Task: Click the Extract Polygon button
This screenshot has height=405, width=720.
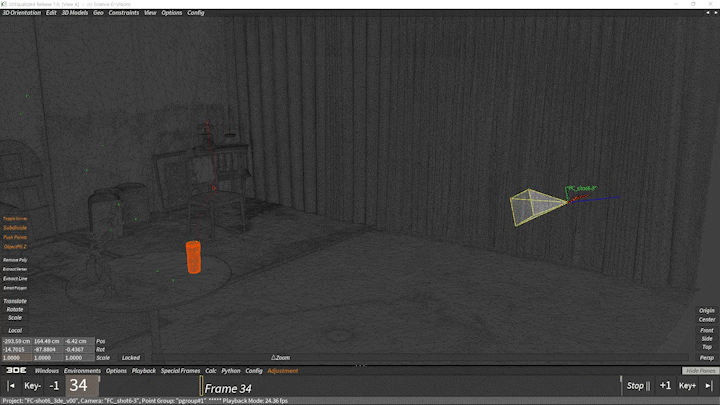Action: [15, 288]
